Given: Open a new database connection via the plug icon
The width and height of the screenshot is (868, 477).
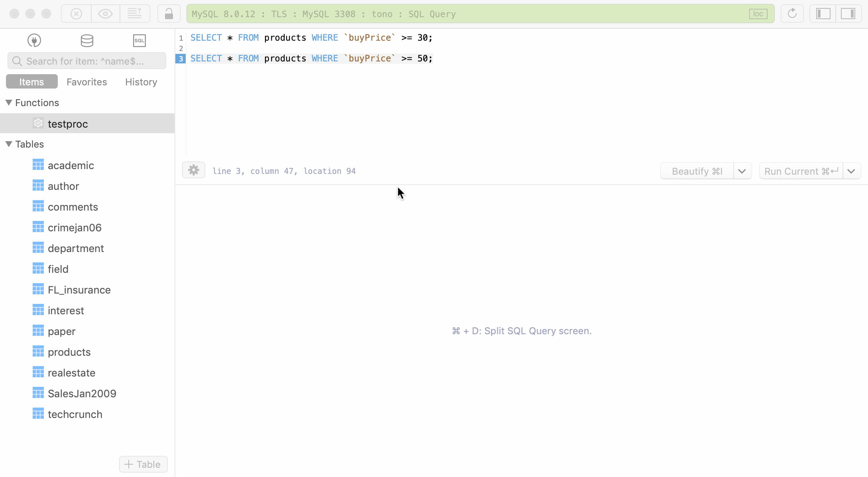Looking at the screenshot, I should [x=34, y=40].
